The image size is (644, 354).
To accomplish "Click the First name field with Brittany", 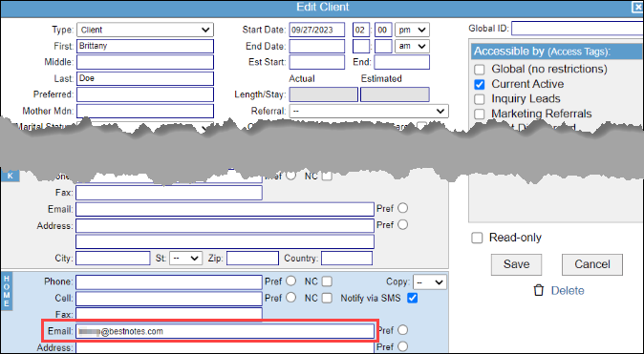I will [145, 46].
